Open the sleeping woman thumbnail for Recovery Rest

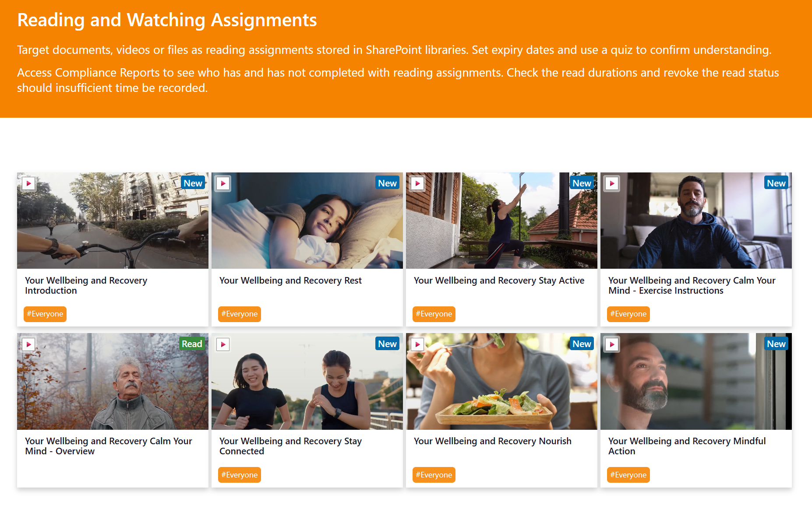coord(307,221)
